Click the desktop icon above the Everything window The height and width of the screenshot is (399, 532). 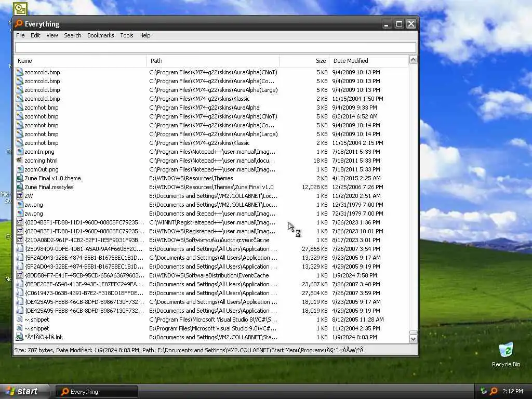pos(20,8)
